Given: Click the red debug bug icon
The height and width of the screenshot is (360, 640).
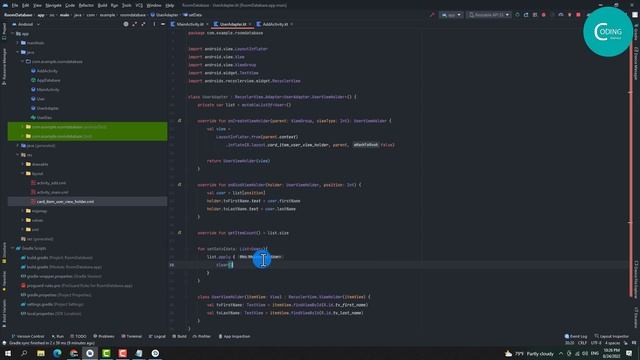Looking at the screenshot, I should pyautogui.click(x=543, y=15).
